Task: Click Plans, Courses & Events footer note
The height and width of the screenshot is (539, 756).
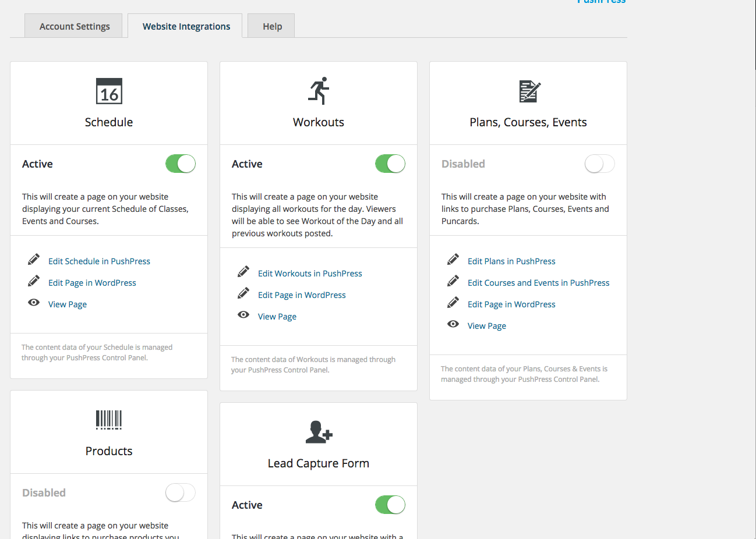Action: [524, 374]
